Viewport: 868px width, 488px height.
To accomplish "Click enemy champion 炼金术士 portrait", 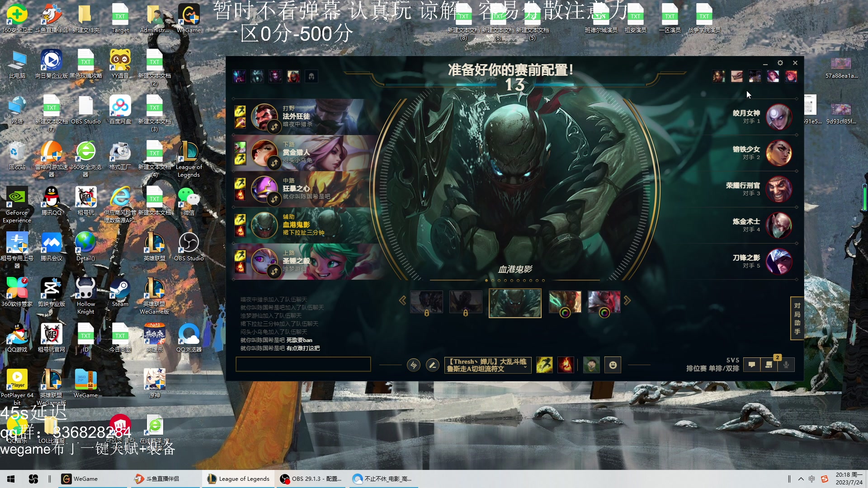I will [778, 225].
